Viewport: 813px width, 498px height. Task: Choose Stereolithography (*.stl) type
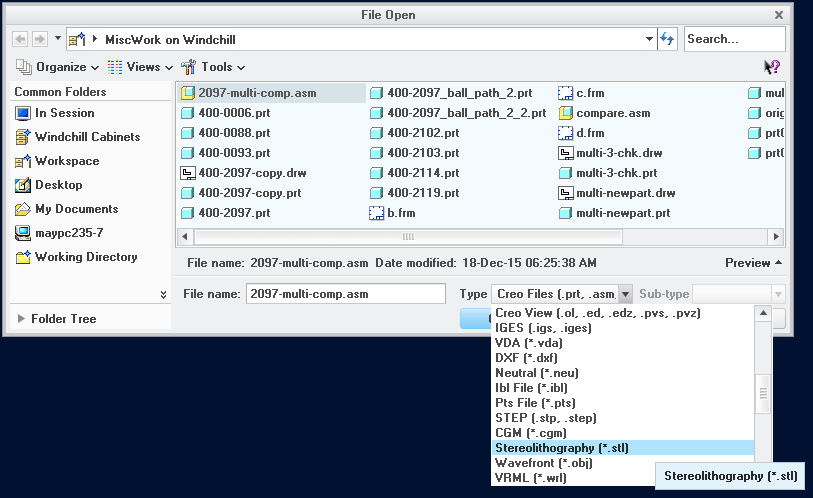622,448
